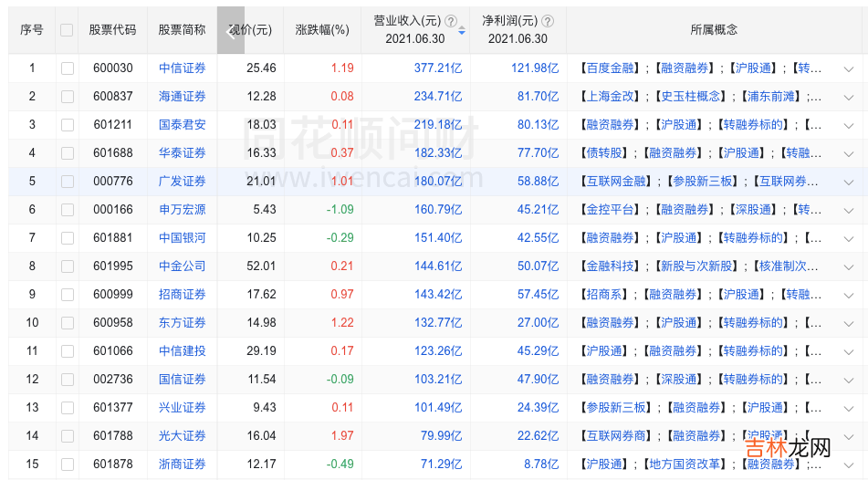The height and width of the screenshot is (480, 868).
Task: Expand concepts chevron for 中信证券 row
Action: click(848, 68)
